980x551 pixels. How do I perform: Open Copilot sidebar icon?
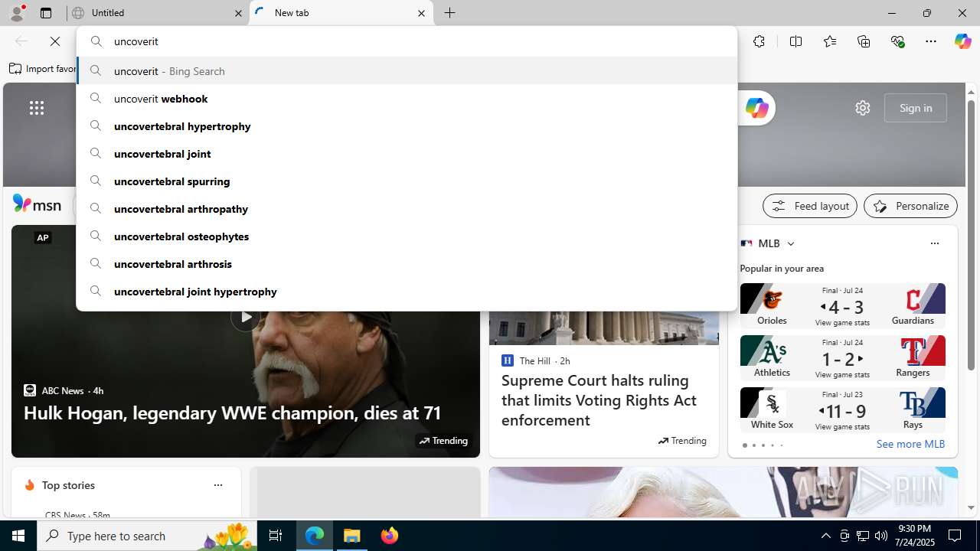pos(962,41)
